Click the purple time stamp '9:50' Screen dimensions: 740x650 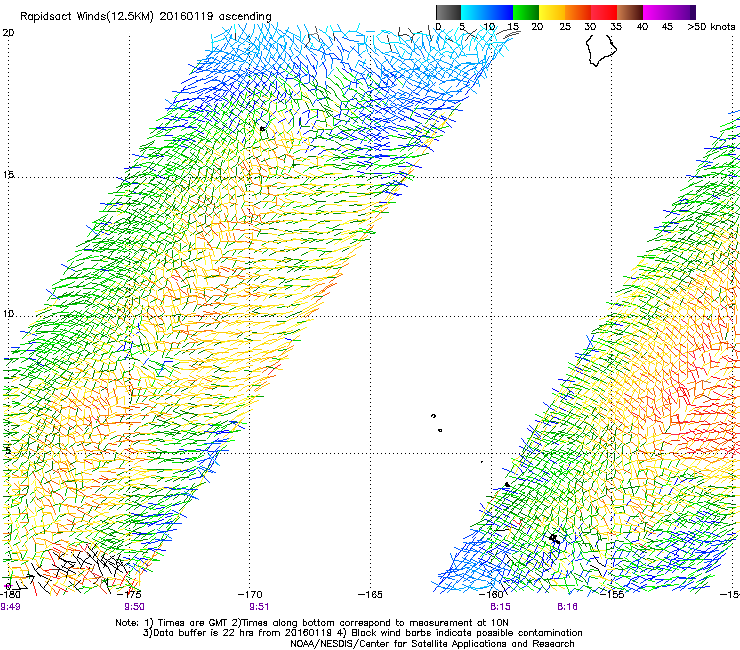(135, 607)
